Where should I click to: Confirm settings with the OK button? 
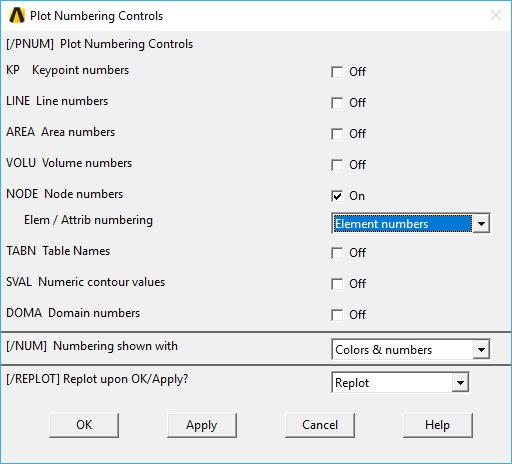(84, 425)
